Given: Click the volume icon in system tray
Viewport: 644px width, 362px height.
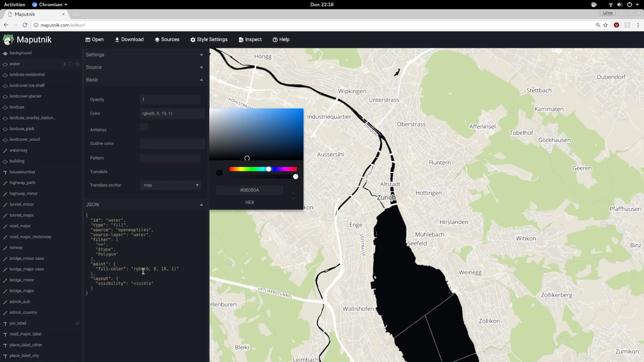Looking at the screenshot, I should [x=620, y=5].
